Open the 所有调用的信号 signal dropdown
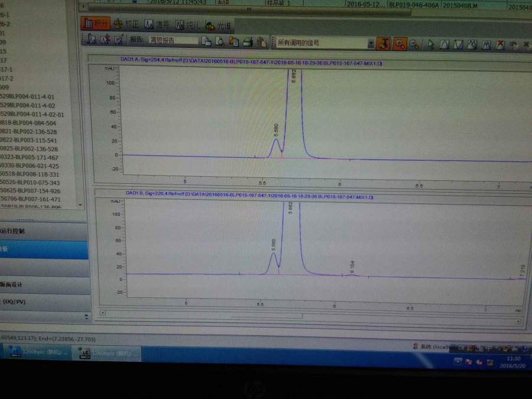This screenshot has height=399, width=532. [325, 43]
